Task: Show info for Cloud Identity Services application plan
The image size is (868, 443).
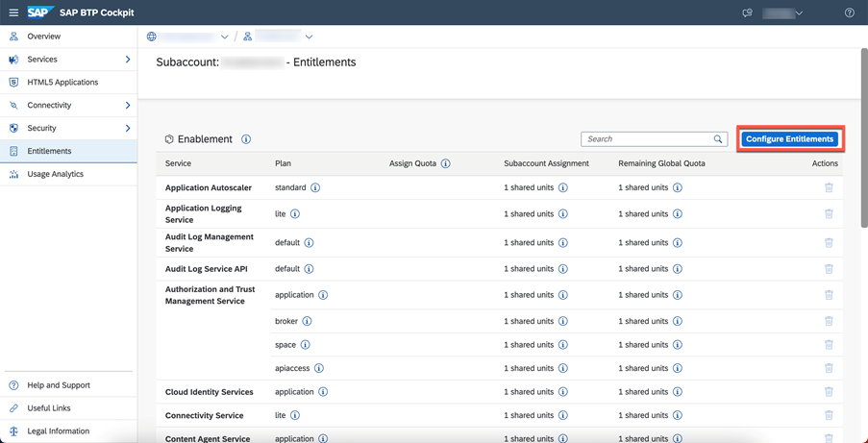Action: 323,392
